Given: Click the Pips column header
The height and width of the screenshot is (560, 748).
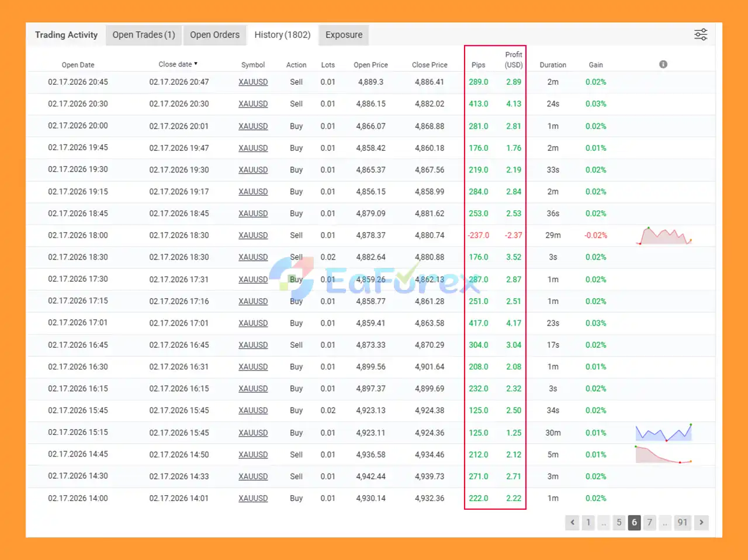Looking at the screenshot, I should (x=478, y=65).
